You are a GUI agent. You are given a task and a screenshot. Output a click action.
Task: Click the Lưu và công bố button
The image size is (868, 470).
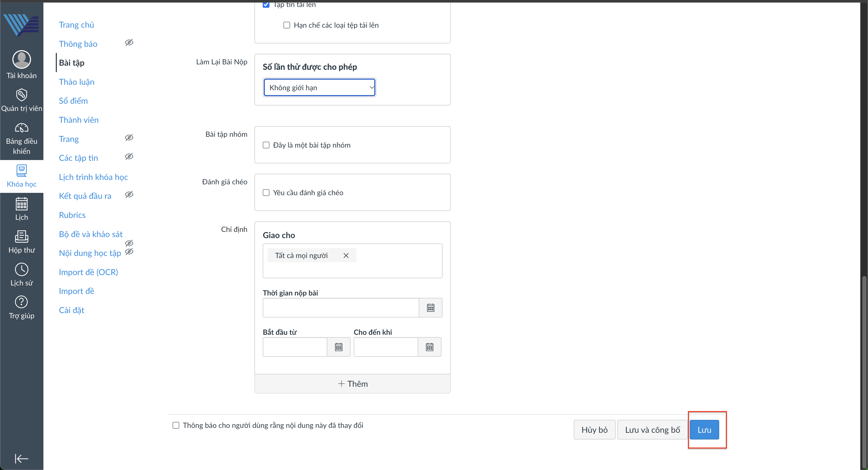click(652, 430)
